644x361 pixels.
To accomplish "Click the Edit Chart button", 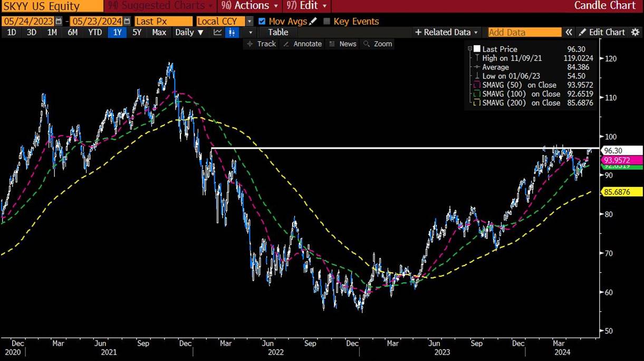I will [x=602, y=32].
